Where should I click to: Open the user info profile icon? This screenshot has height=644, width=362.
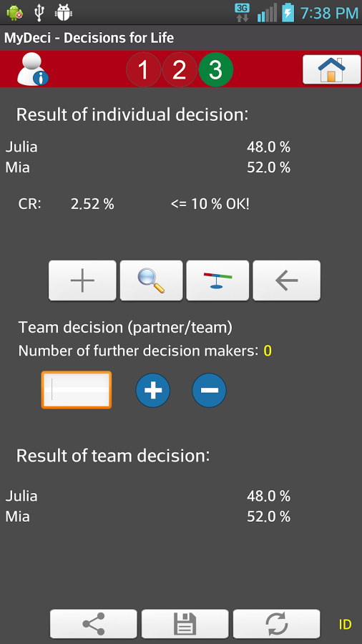pyautogui.click(x=32, y=69)
